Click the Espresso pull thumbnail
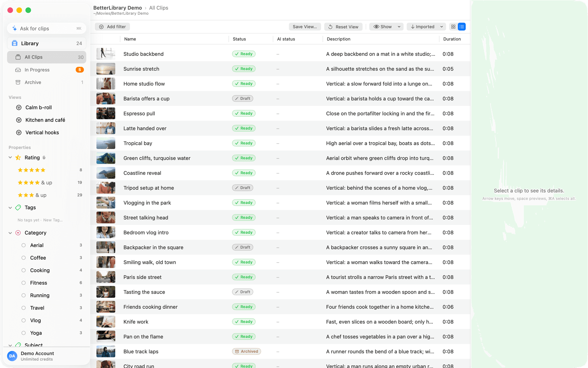Image resolution: width=588 pixels, height=368 pixels. (106, 113)
